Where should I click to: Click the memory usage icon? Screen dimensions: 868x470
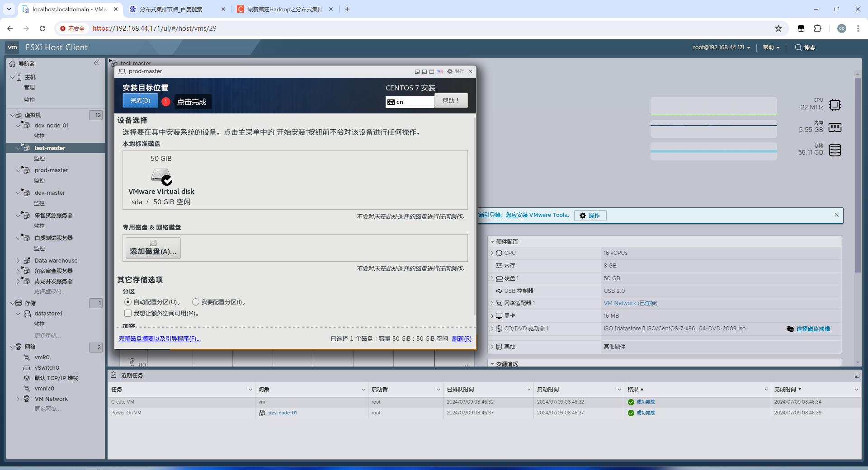tap(835, 127)
